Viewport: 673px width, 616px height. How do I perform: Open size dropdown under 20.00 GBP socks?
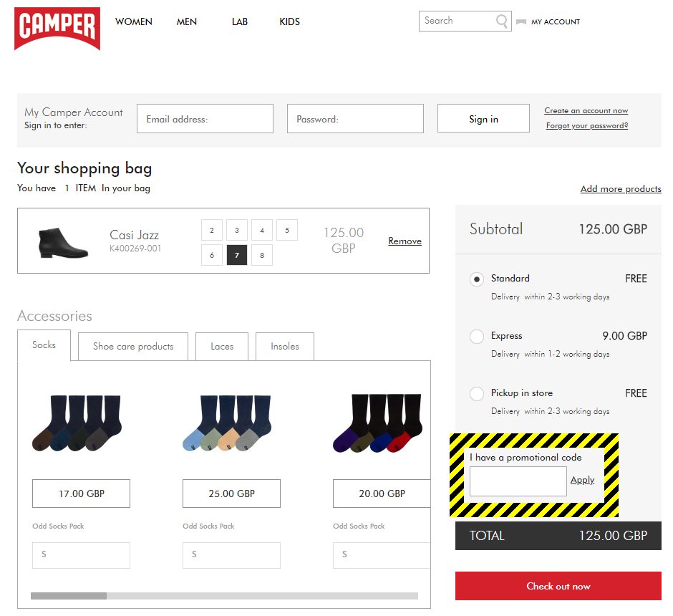382,555
